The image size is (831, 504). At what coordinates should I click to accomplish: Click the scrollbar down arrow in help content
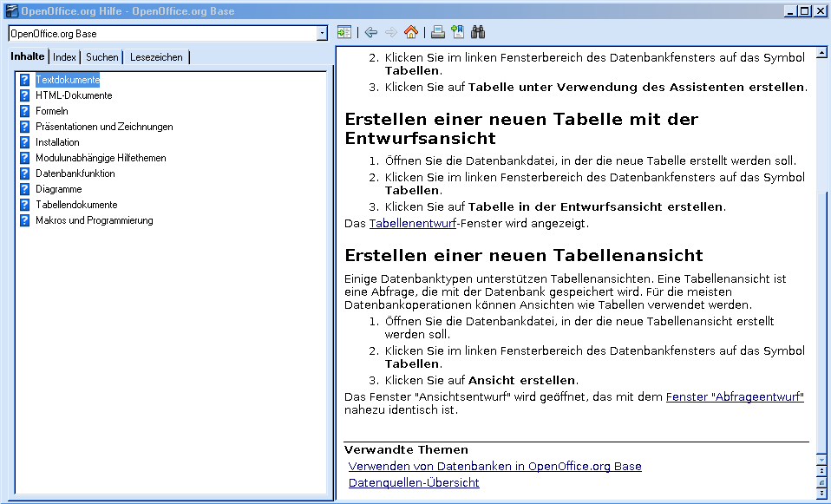[x=822, y=458]
